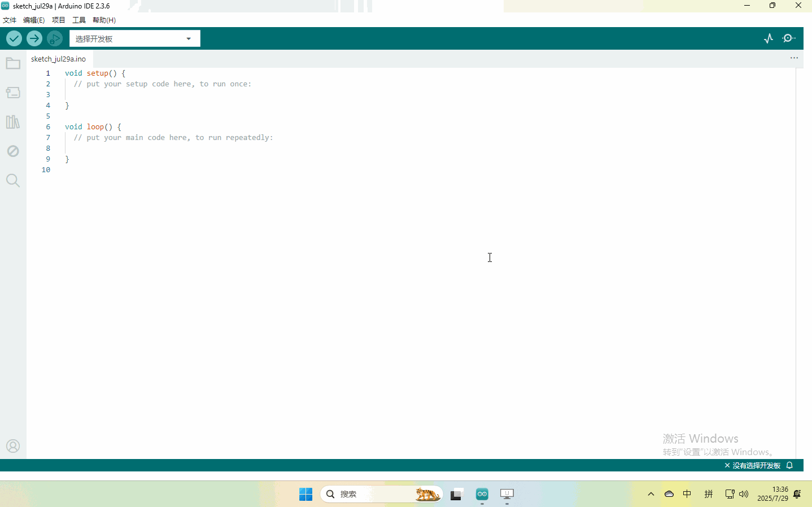
Task: Restore down the Arduino IDE window
Action: pyautogui.click(x=772, y=6)
